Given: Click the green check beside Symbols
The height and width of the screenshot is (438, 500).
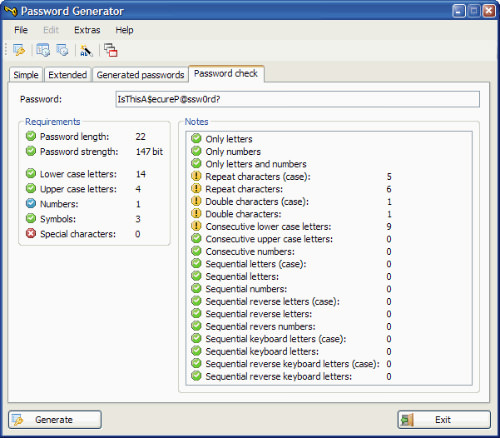Looking at the screenshot, I should tap(31, 218).
